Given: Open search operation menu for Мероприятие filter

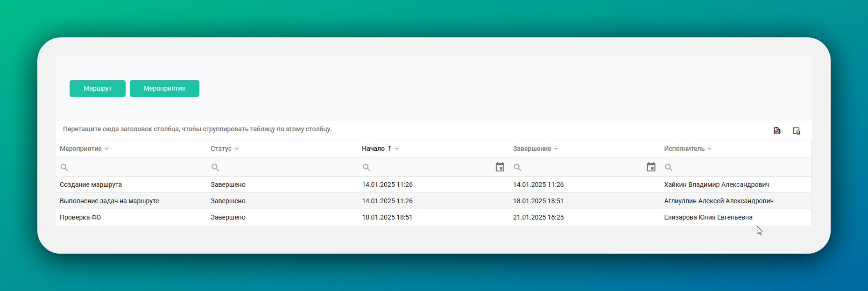Looking at the screenshot, I should click(64, 167).
